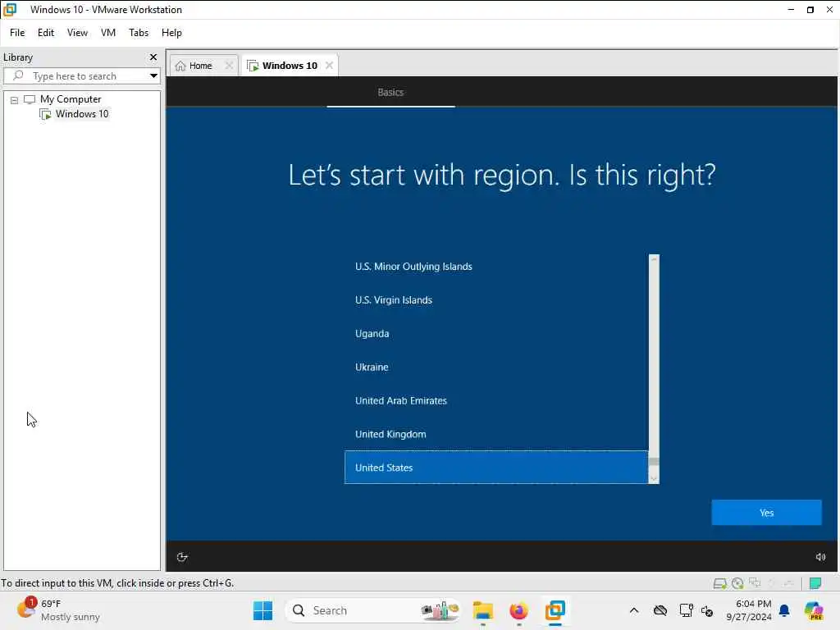Maximize the VMware Workstation window
The width and height of the screenshot is (840, 630).
coord(810,10)
